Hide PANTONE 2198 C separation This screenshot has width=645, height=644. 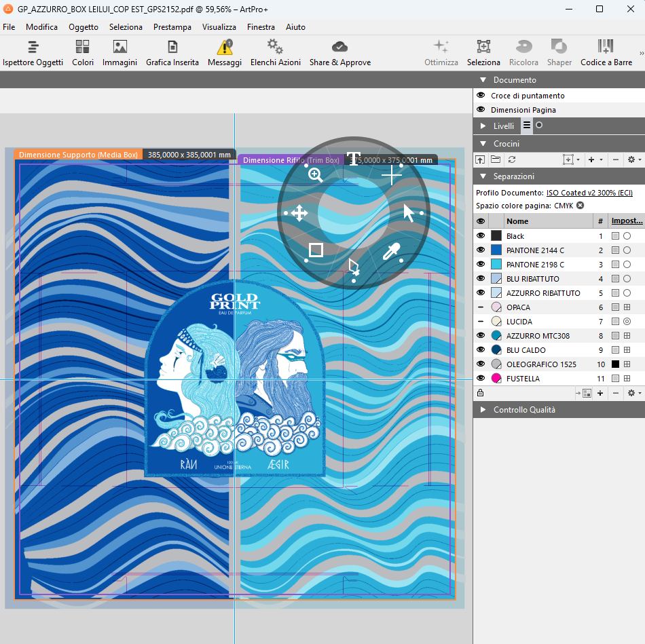pos(481,264)
